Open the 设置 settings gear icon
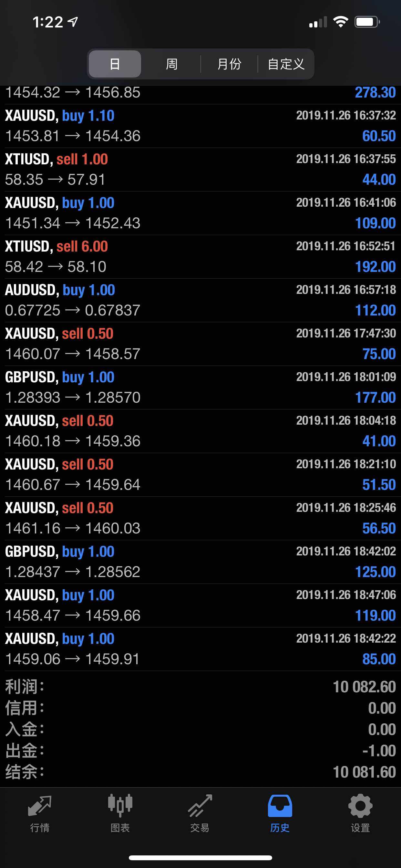The image size is (401, 868). [360, 806]
